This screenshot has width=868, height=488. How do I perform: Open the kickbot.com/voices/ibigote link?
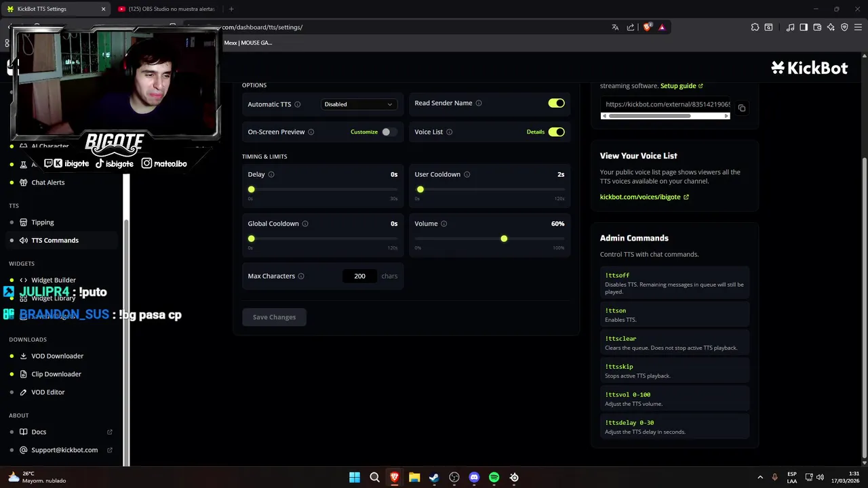pos(644,197)
